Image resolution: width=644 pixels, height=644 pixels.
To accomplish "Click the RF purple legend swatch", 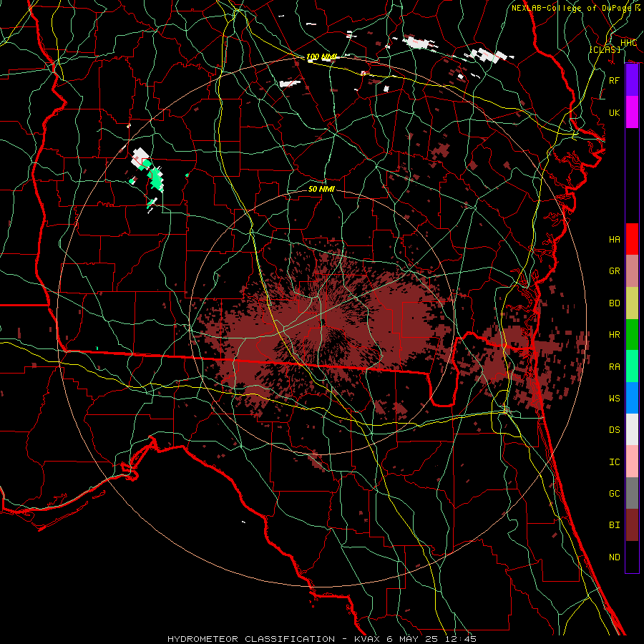I will pyautogui.click(x=632, y=80).
